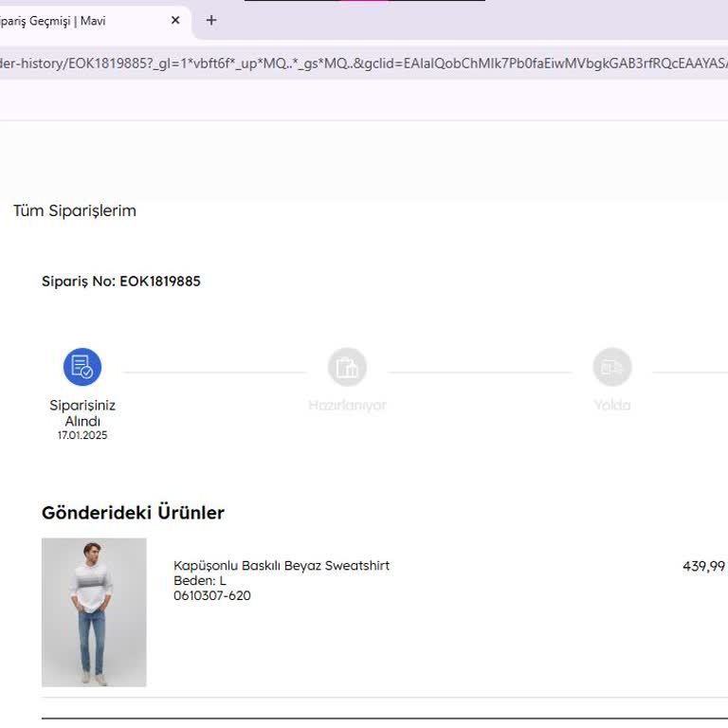Viewport: 728px width, 728px height.
Task: Click the Hazırlanıyor step icon
Action: 347,367
